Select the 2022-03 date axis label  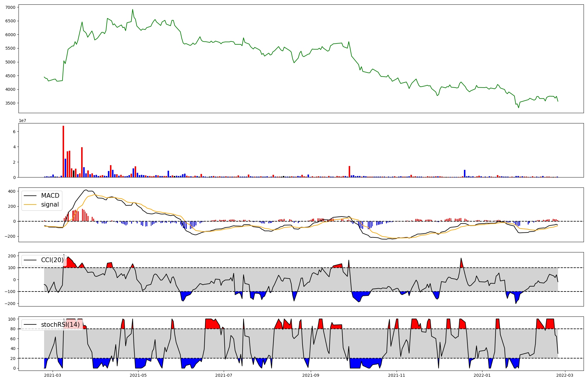point(565,375)
